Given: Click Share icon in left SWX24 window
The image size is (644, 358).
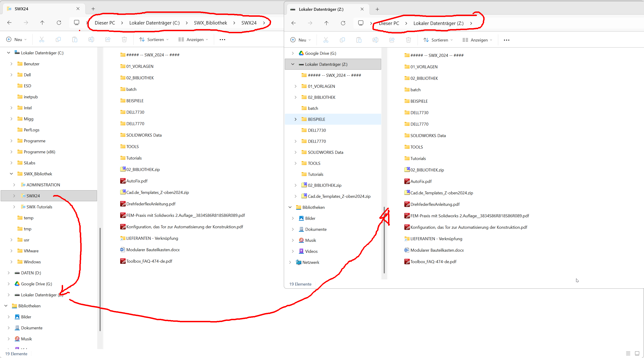Looking at the screenshot, I should click(x=108, y=39).
